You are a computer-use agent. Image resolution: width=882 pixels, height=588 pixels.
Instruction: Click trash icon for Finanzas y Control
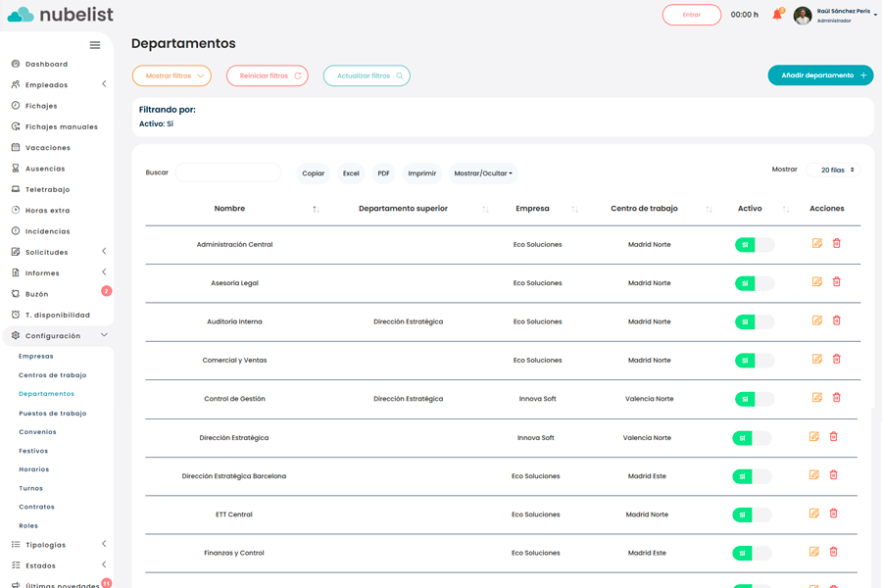833,552
